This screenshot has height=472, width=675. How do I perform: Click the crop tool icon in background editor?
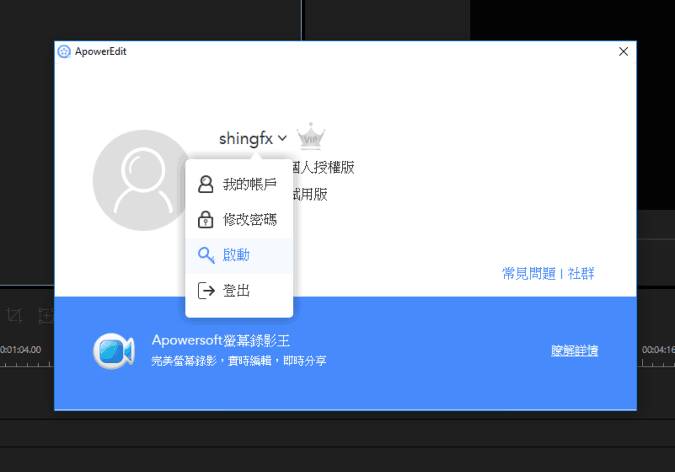[15, 316]
